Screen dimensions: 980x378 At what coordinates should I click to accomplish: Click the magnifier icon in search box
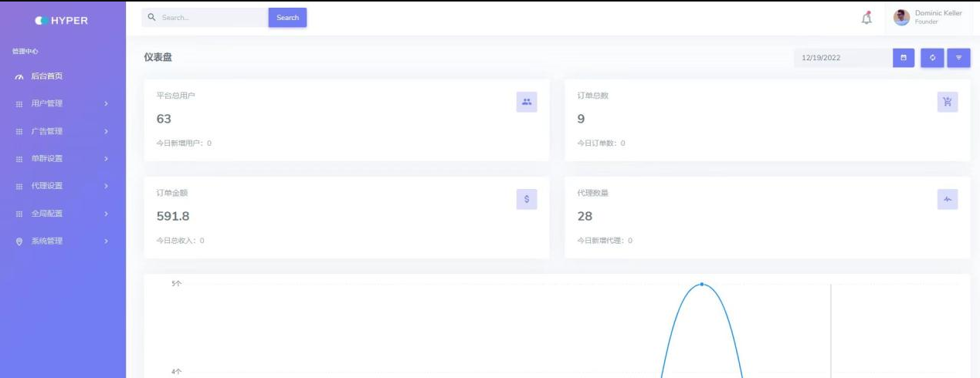tap(152, 17)
